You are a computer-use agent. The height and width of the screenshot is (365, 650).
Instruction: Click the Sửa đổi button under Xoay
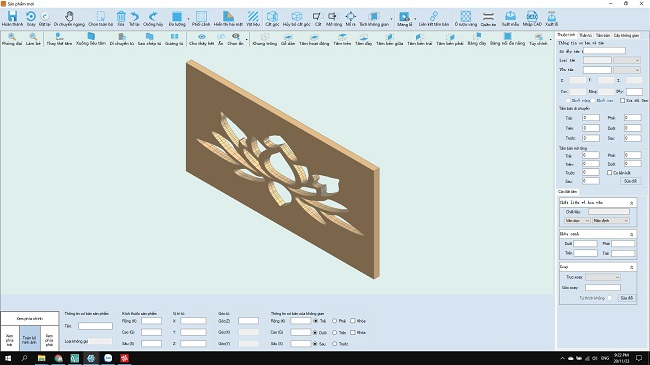coord(626,298)
